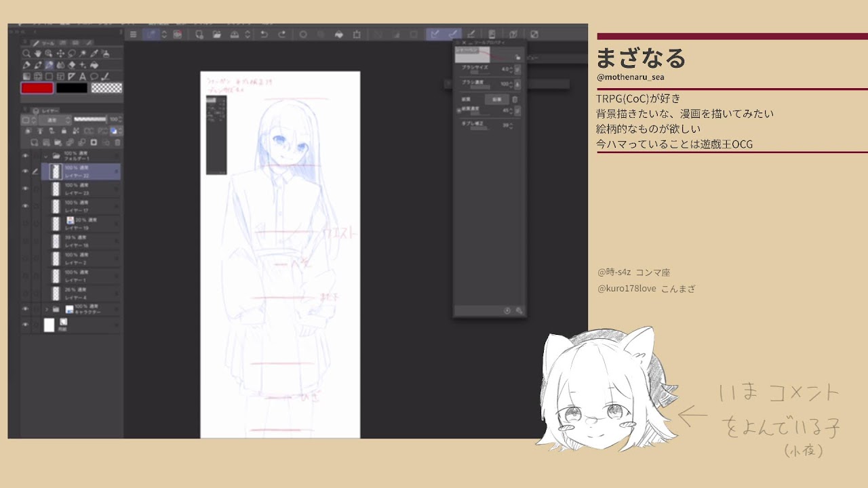Delete layer using the layer panel trash icon
The height and width of the screenshot is (488, 868).
[117, 142]
